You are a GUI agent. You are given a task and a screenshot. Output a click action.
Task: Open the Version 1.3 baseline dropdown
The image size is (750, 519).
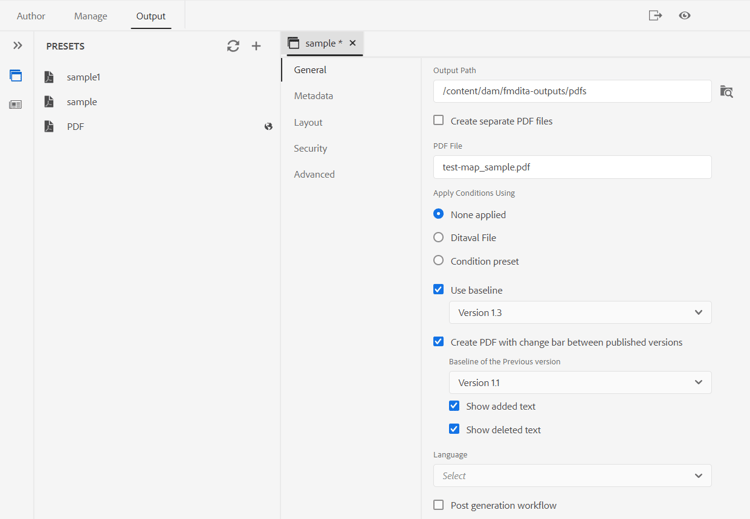click(580, 313)
